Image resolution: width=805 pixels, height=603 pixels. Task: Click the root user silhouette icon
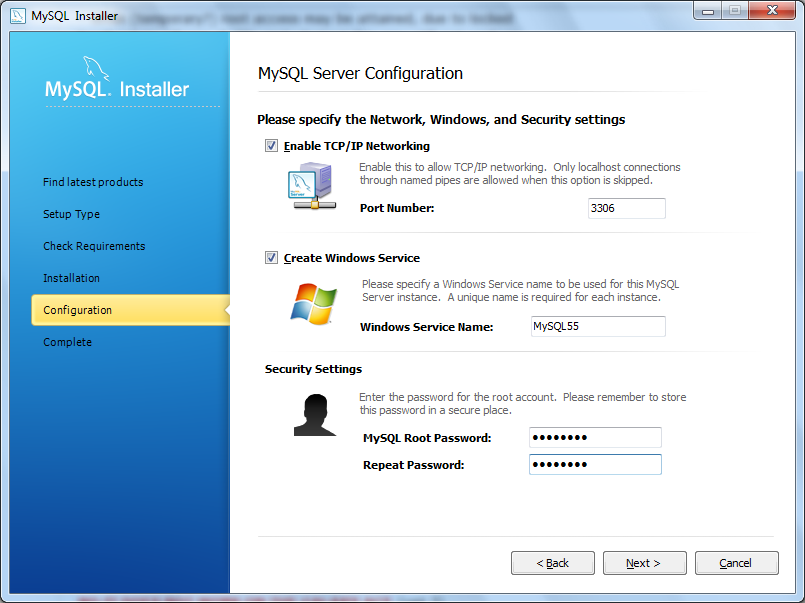click(315, 415)
